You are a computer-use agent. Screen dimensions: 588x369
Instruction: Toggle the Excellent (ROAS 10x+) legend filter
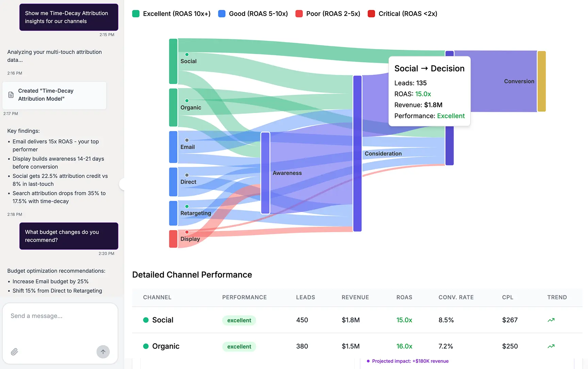click(x=136, y=14)
